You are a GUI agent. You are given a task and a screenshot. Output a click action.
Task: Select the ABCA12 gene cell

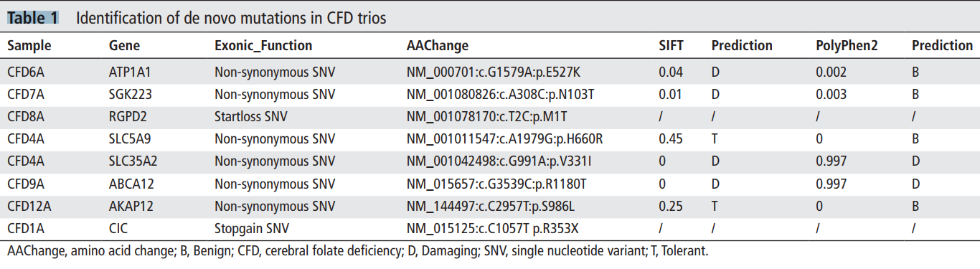[x=131, y=184]
